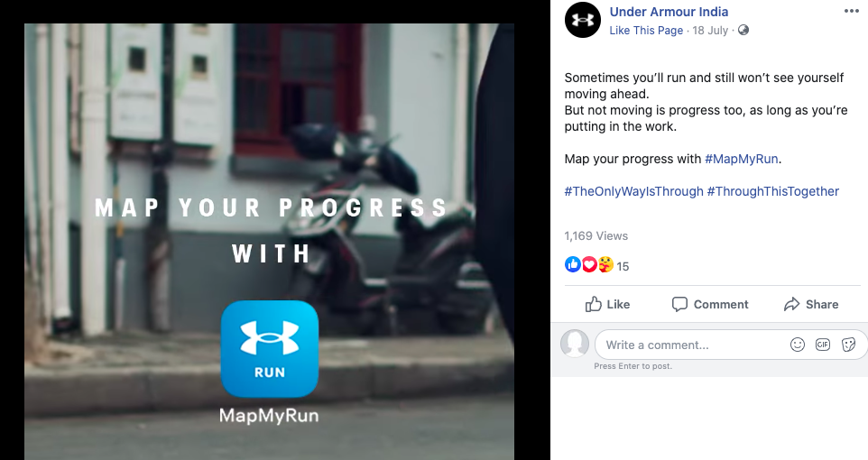Open the 15 reactions count list

[x=623, y=266]
